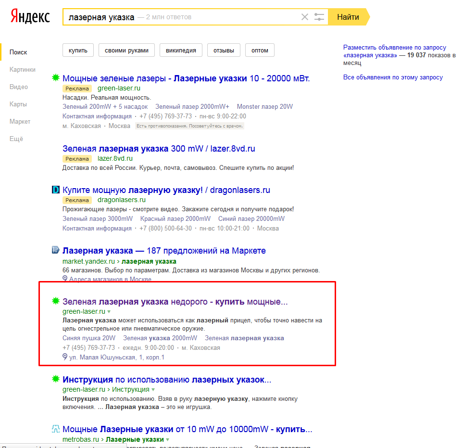Refine query with отзывы suggestion

(x=224, y=50)
